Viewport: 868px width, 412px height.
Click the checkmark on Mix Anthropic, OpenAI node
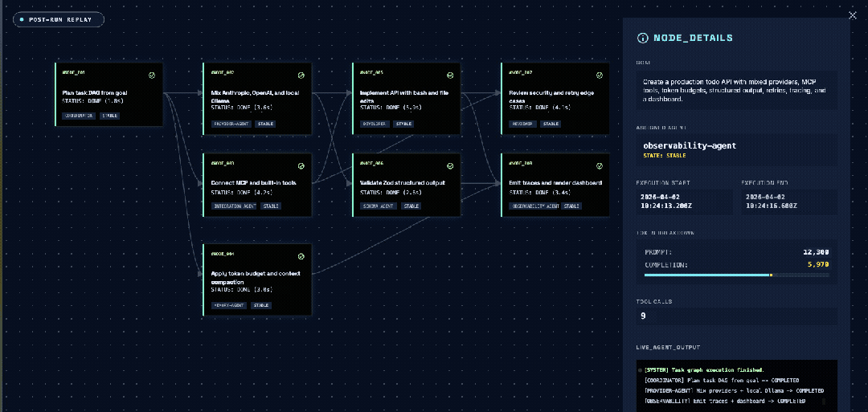(x=301, y=75)
